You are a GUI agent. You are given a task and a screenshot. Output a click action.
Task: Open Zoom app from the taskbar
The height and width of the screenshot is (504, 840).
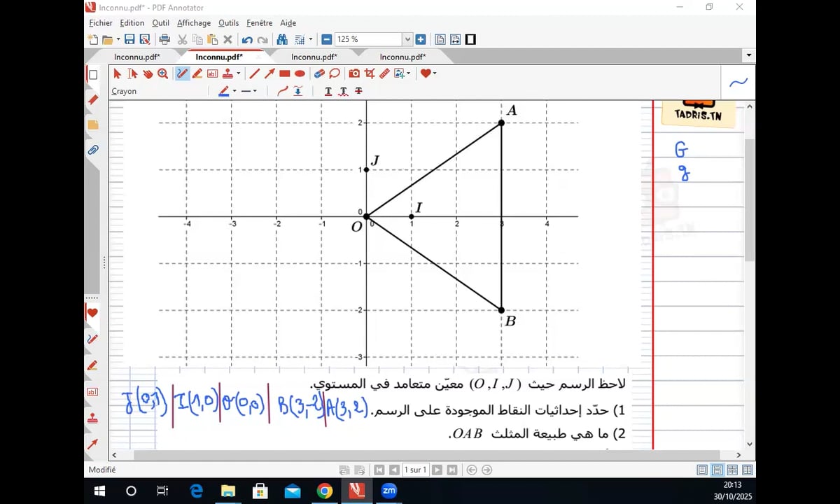[x=389, y=491]
